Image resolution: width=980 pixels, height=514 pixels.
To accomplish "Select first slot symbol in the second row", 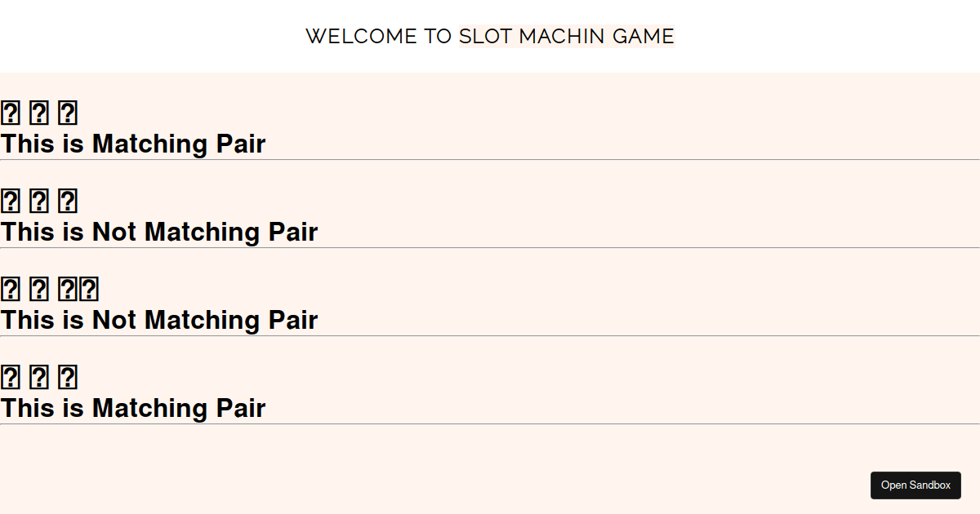I will point(10,201).
